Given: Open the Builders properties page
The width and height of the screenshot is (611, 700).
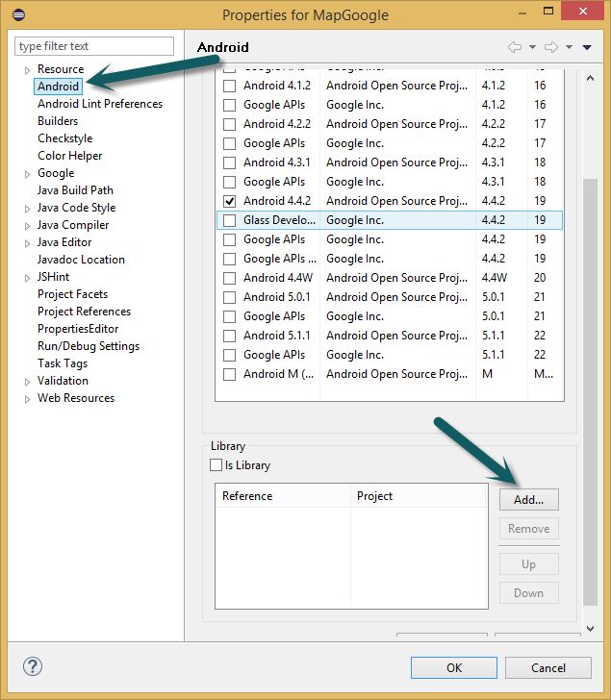Looking at the screenshot, I should tap(58, 121).
